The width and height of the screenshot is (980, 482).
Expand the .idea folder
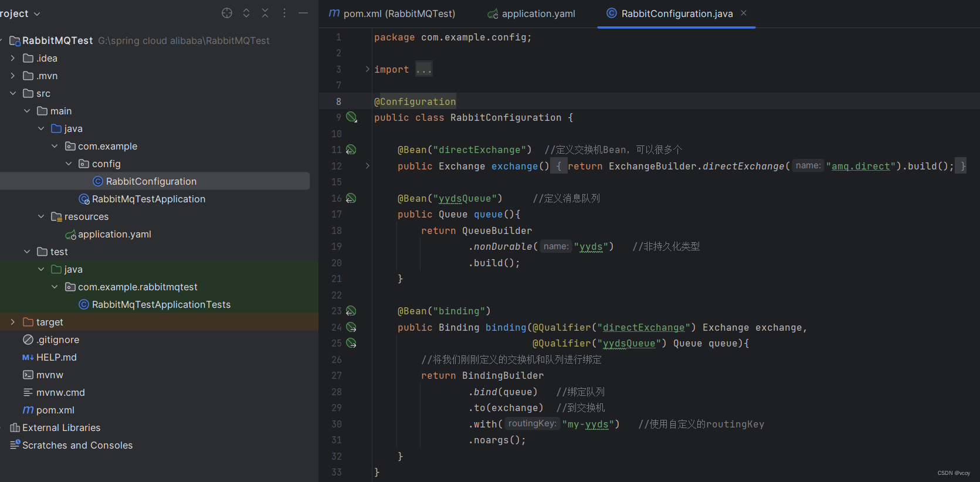[13, 58]
